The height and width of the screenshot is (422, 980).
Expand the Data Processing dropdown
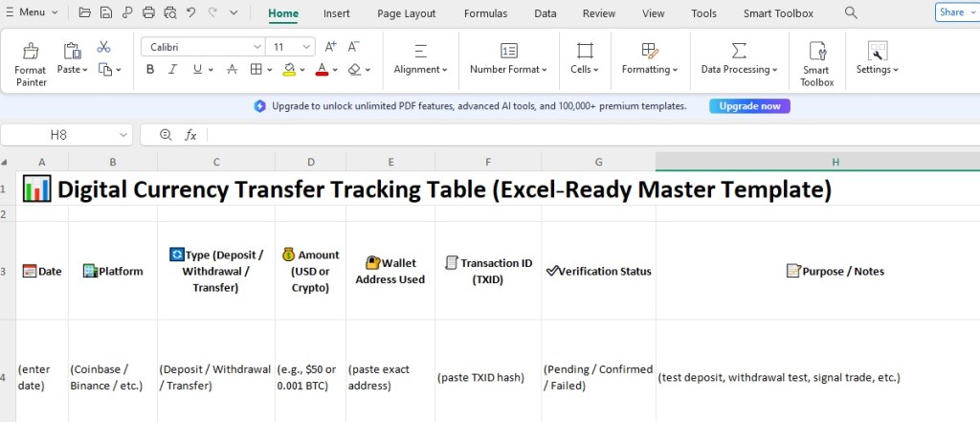(x=739, y=69)
